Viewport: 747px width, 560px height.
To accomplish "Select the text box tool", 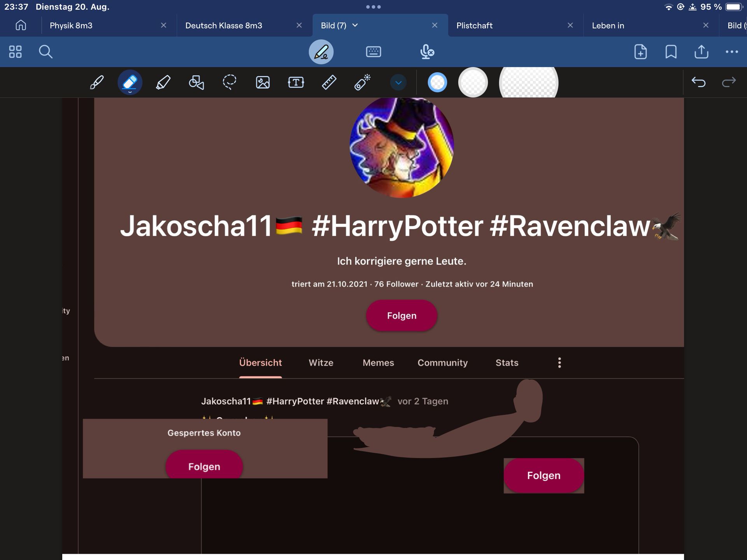I will (x=296, y=82).
